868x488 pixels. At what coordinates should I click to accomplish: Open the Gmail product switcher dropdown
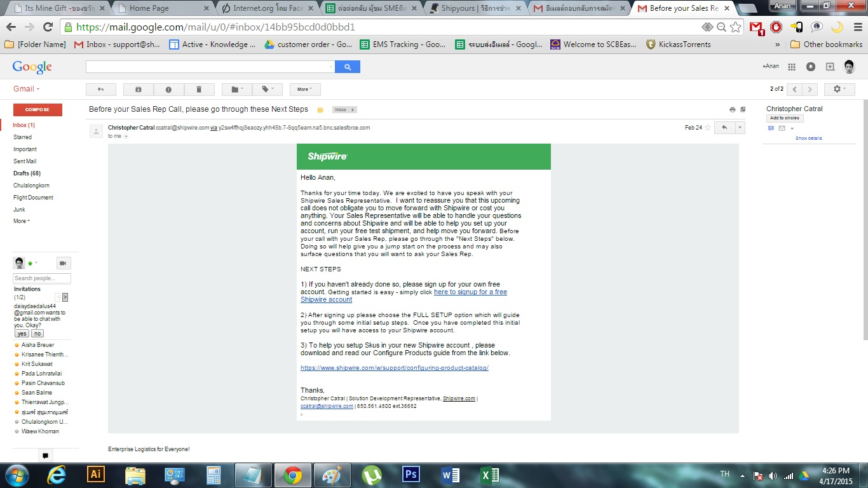point(27,89)
